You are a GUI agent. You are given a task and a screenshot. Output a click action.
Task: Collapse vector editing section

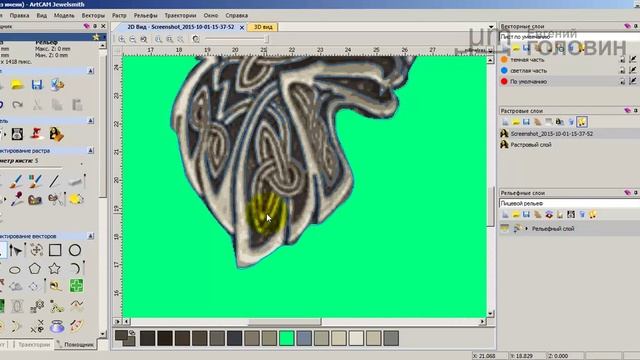coord(91,236)
